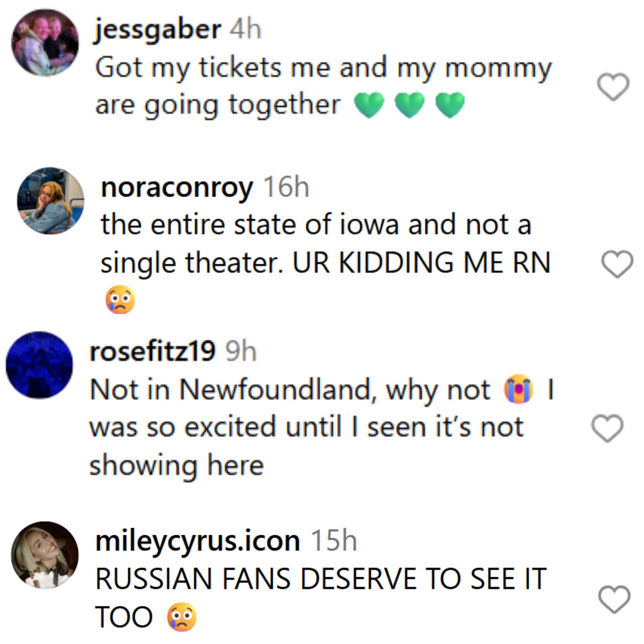The image size is (644, 644).
Task: Click the mileycyrus.icon username
Action: (x=198, y=541)
